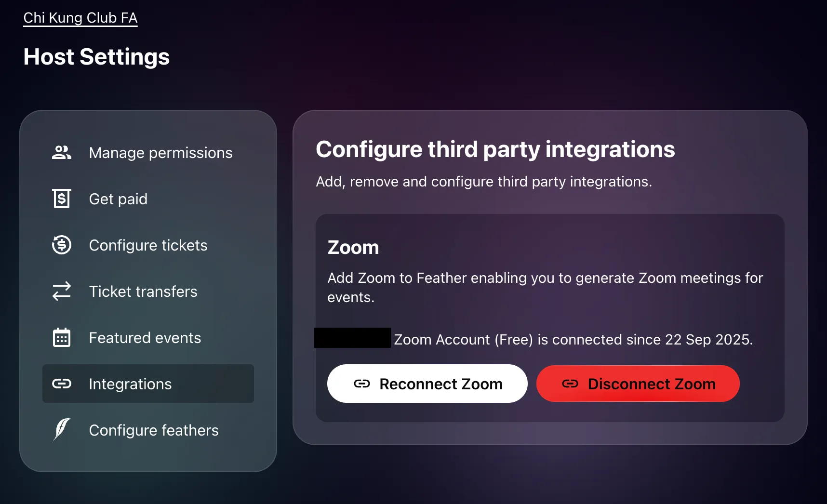
Task: Open the Featured events calendar icon
Action: [61, 337]
